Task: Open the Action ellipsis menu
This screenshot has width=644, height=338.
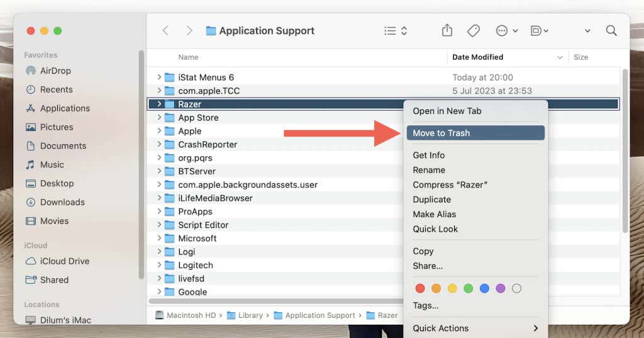Action: click(x=506, y=31)
